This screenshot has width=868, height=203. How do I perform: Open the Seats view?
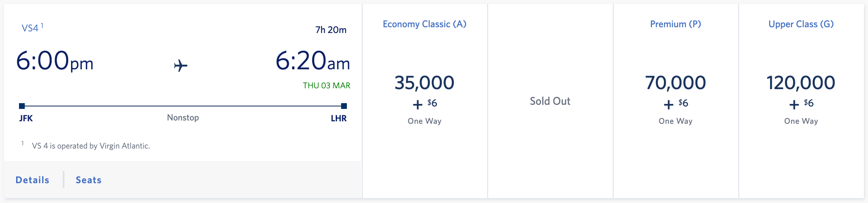88,180
